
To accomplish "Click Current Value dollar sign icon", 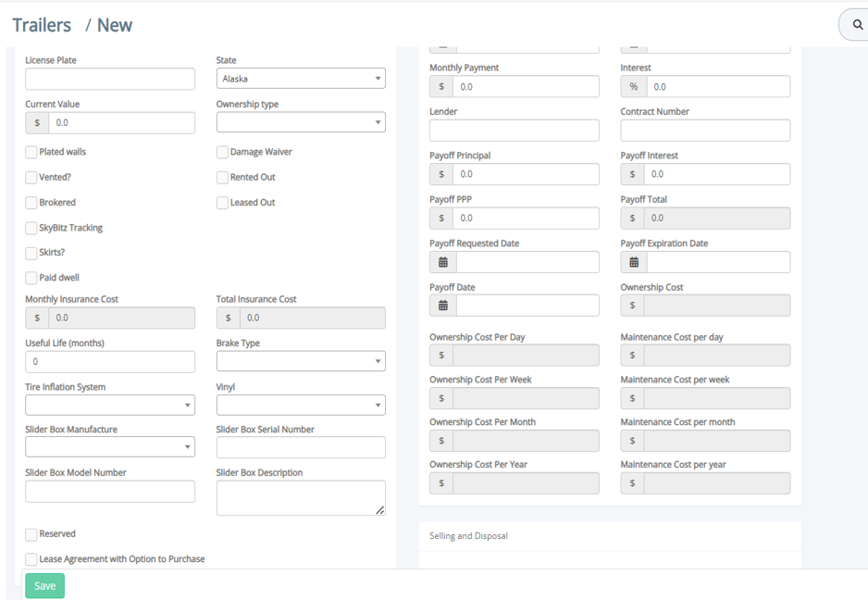I will pos(37,123).
